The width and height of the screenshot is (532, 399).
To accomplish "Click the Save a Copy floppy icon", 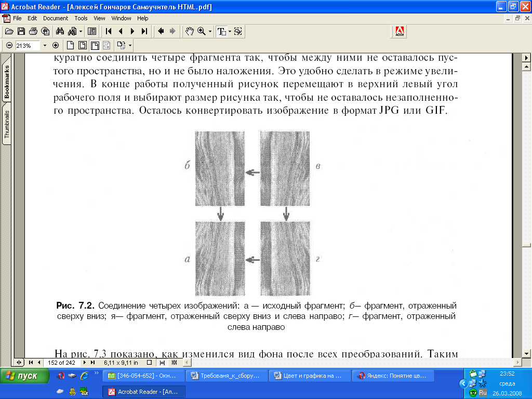I will pyautogui.click(x=21, y=32).
